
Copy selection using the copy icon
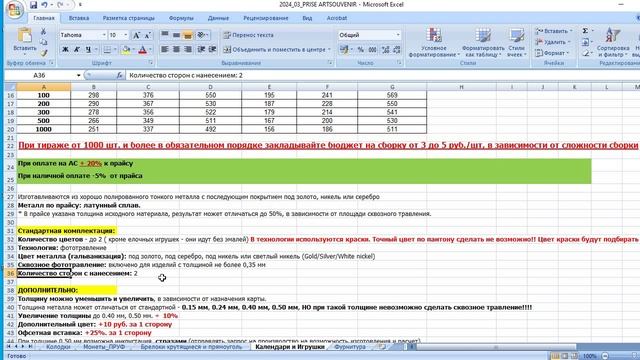tap(43, 42)
